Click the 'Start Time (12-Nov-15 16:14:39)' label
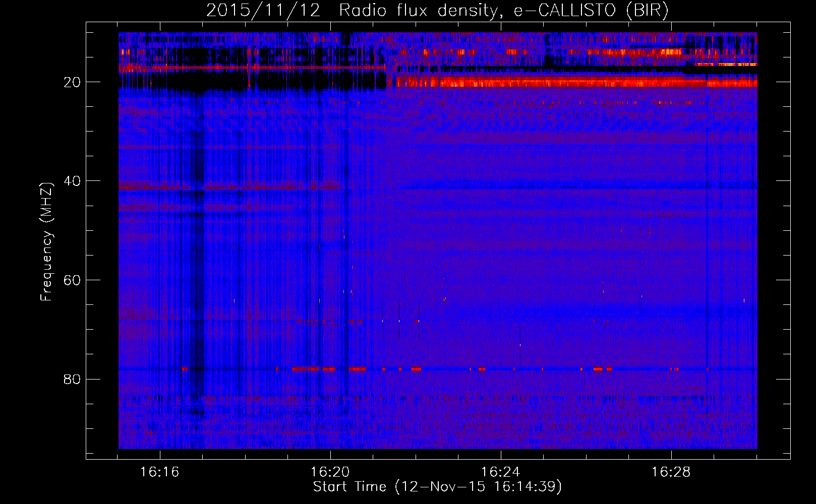Image resolution: width=816 pixels, height=504 pixels. pyautogui.click(x=437, y=487)
